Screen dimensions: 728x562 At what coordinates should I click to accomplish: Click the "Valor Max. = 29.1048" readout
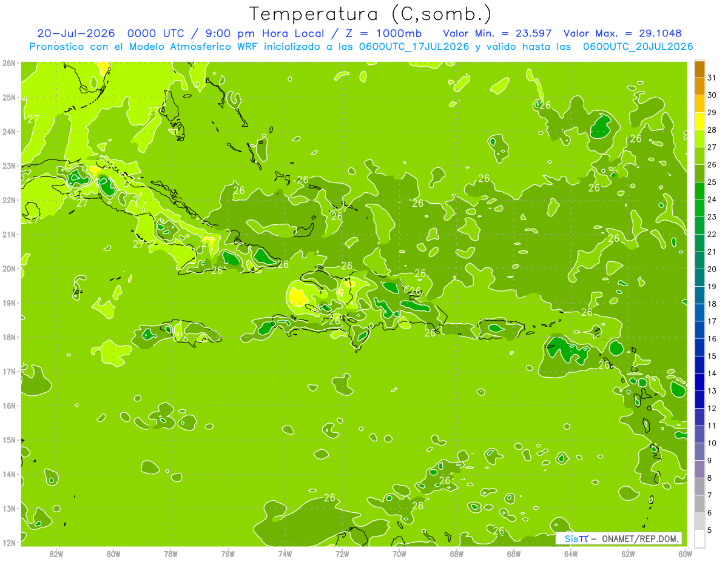click(x=622, y=33)
